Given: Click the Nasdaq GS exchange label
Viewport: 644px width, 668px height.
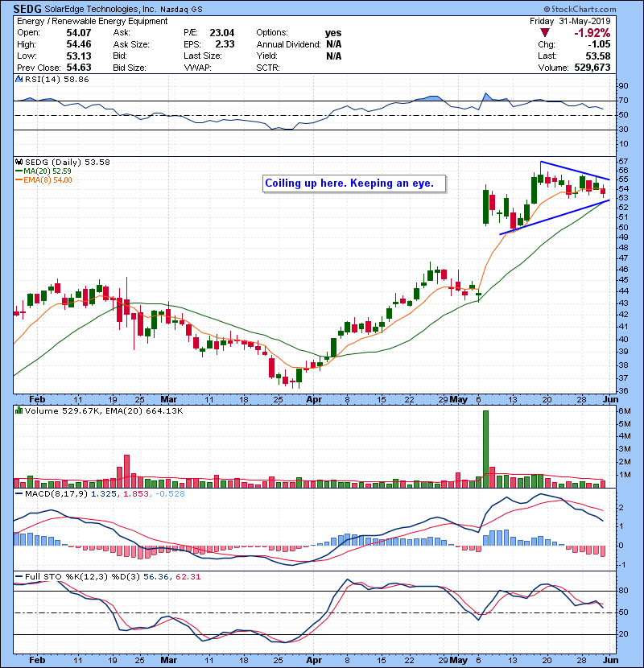Looking at the screenshot, I should pos(182,9).
